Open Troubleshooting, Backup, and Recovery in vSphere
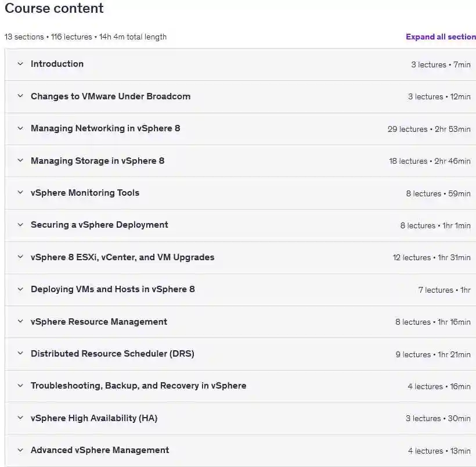The image size is (476, 467). pos(138,386)
